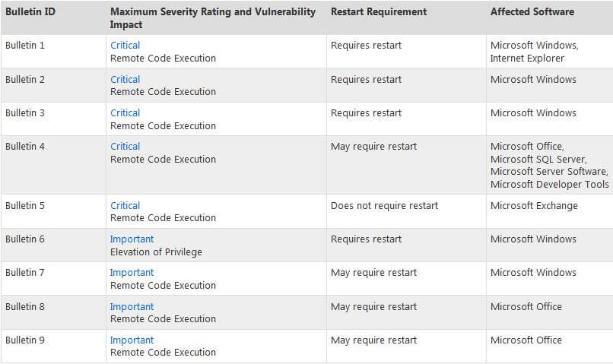Click Bulletin 4's Critical rating link

[x=125, y=147]
